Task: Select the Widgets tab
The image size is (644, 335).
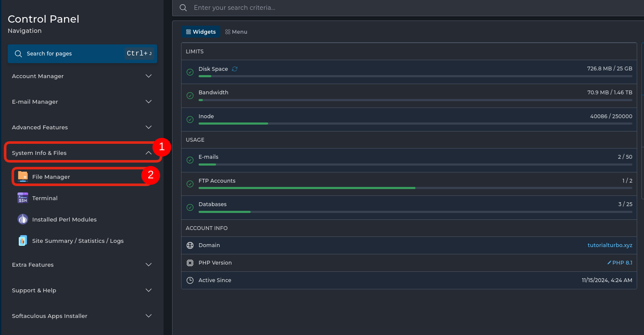Action: coord(201,32)
